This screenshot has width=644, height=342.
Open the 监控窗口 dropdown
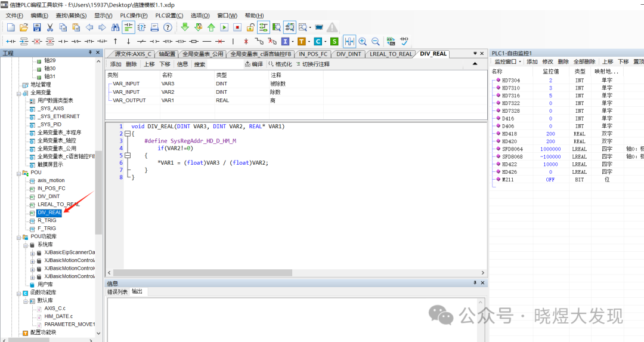[507, 61]
